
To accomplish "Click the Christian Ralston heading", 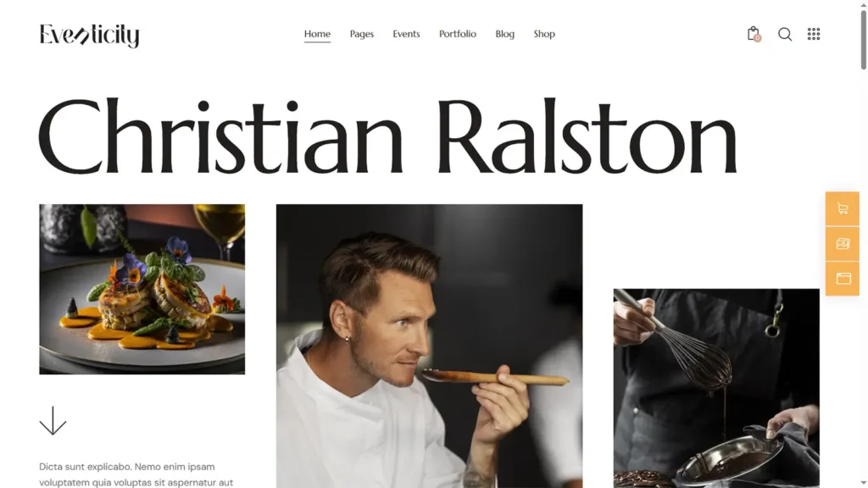I will pos(387,136).
